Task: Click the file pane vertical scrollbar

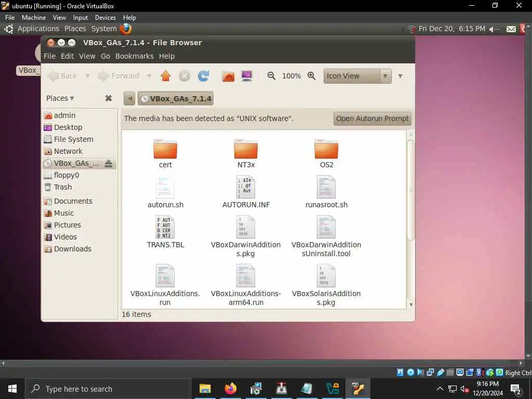Action: (411, 190)
